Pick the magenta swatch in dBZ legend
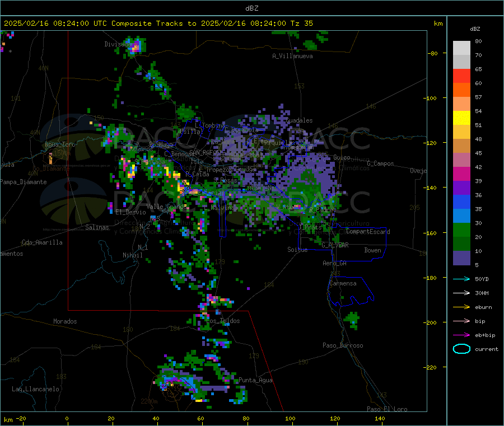This screenshot has width=504, height=426. click(x=461, y=174)
